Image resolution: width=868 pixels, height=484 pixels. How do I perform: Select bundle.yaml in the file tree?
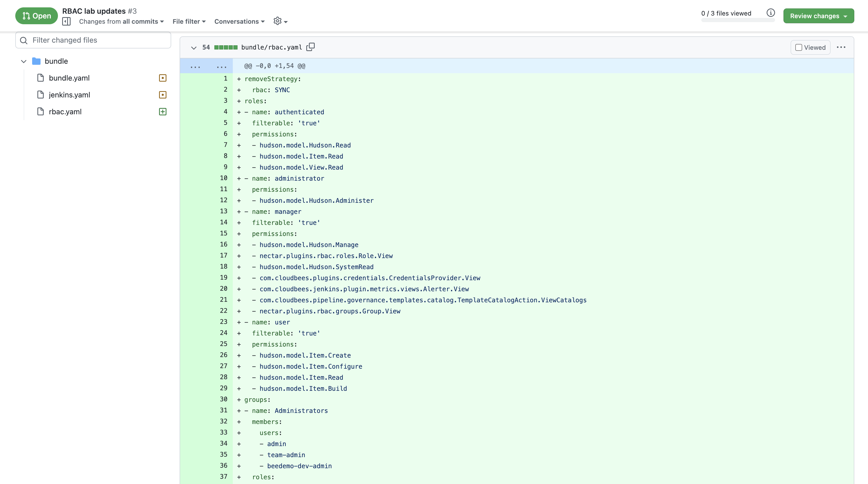69,78
